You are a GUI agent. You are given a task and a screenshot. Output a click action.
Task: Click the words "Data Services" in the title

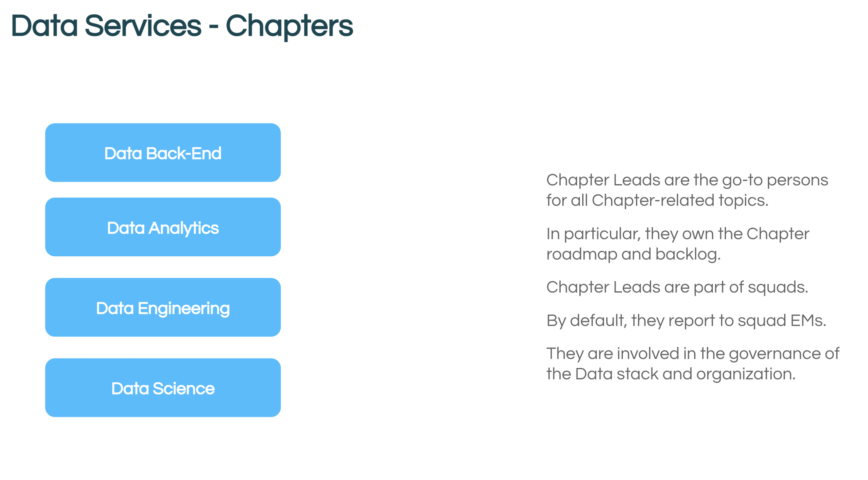click(106, 26)
